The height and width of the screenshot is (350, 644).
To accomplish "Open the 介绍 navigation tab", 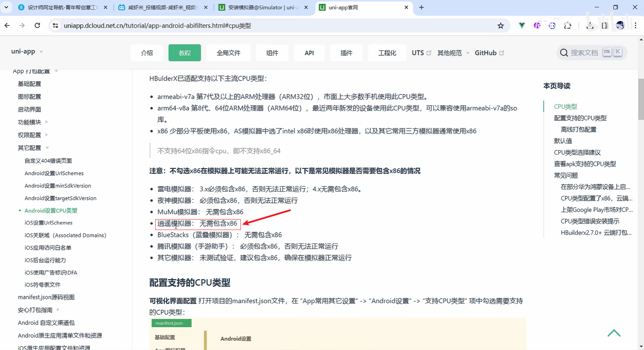I will coord(147,53).
